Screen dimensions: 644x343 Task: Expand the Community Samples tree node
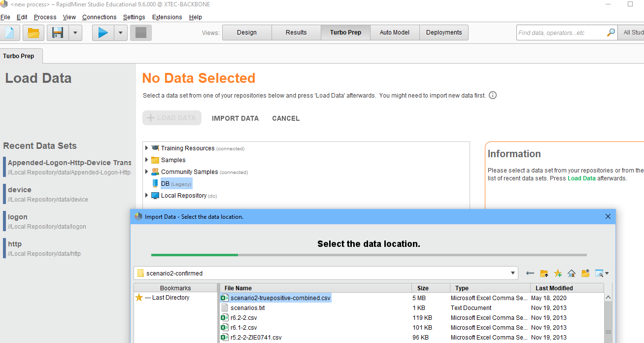(x=146, y=171)
